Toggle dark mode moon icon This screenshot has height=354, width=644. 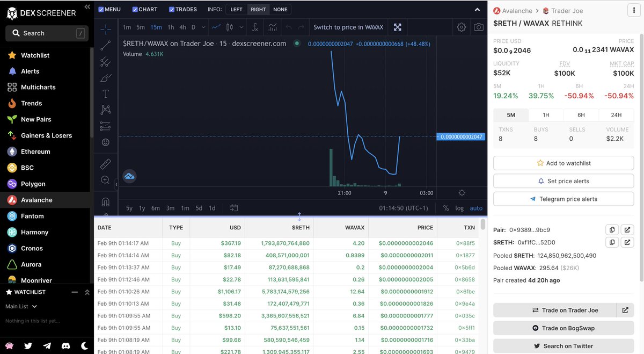[x=84, y=346]
